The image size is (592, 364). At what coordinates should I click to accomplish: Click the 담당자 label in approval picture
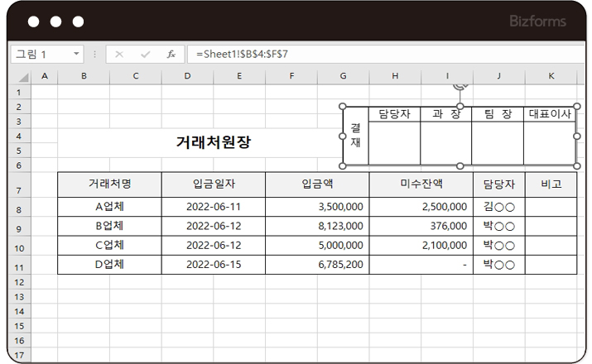coord(395,114)
